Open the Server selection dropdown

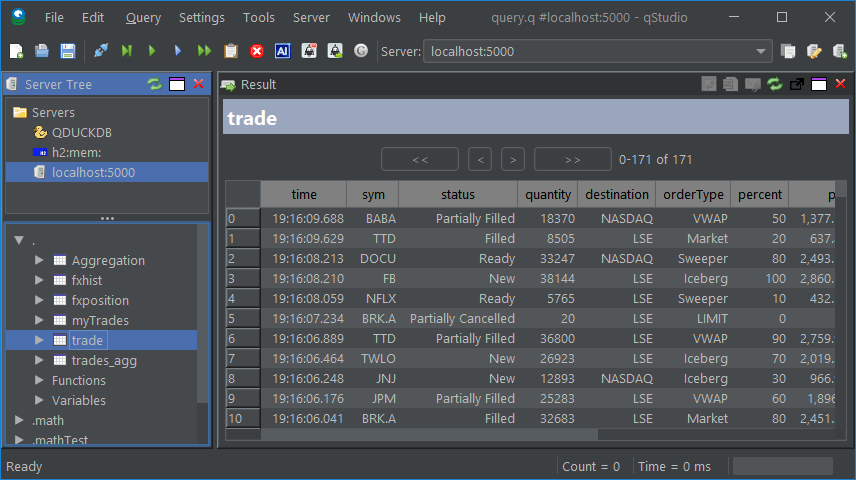pyautogui.click(x=762, y=51)
